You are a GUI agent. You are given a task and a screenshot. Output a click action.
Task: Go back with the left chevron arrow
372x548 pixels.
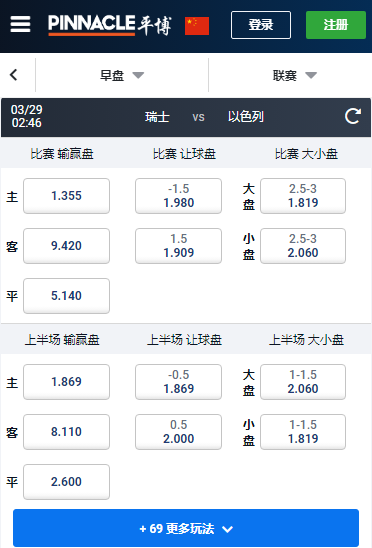tap(14, 75)
